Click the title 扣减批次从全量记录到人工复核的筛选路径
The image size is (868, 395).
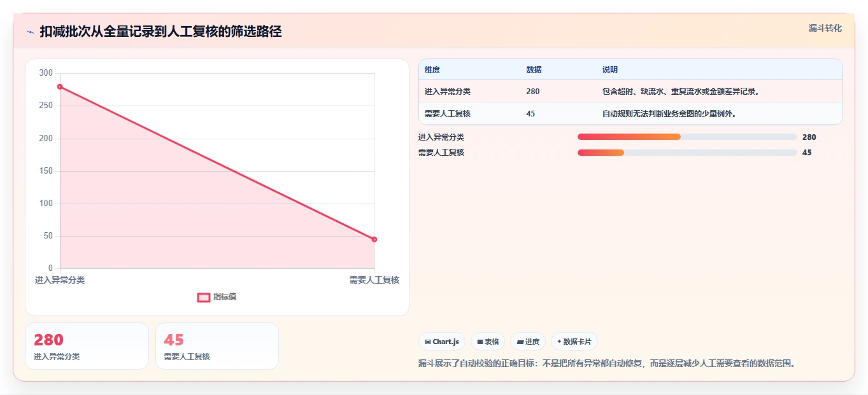tap(160, 31)
